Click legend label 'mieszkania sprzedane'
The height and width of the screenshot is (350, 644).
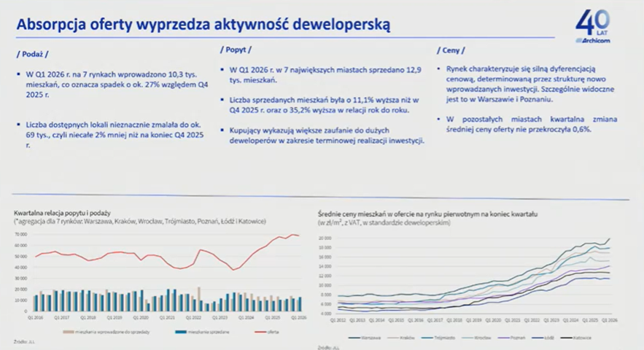click(209, 332)
